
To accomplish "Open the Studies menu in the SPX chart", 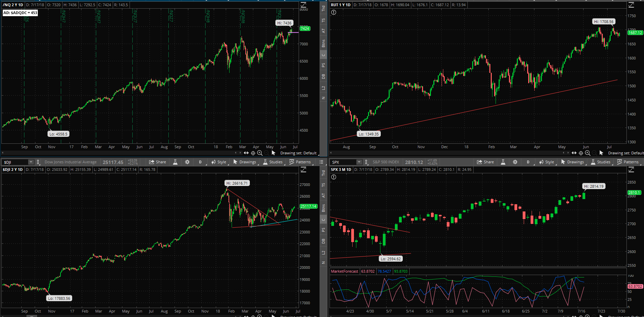I will click(601, 162).
